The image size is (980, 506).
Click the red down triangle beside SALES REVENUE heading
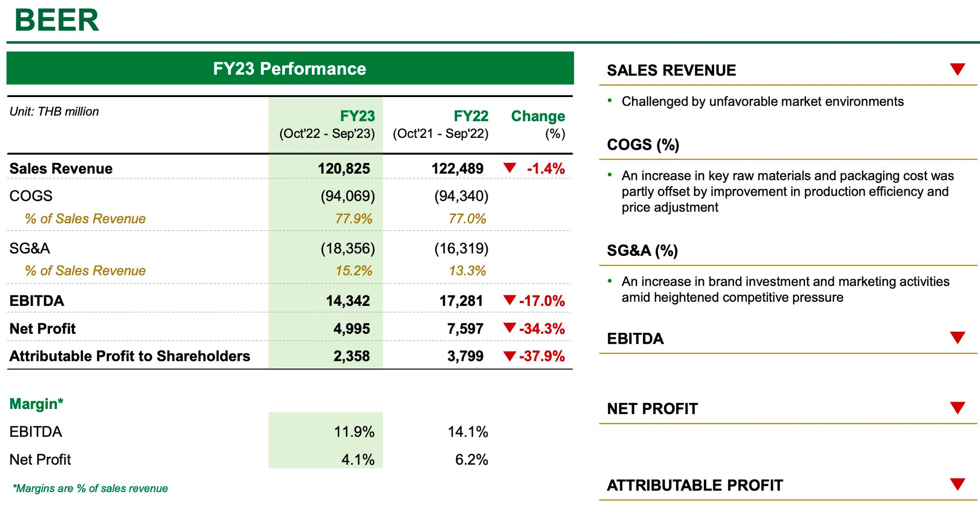point(958,69)
